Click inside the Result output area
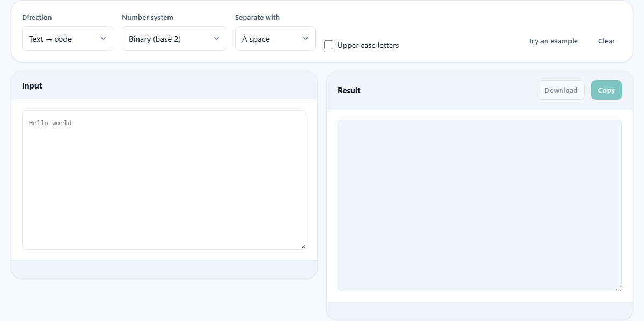The height and width of the screenshot is (321, 644). click(480, 206)
